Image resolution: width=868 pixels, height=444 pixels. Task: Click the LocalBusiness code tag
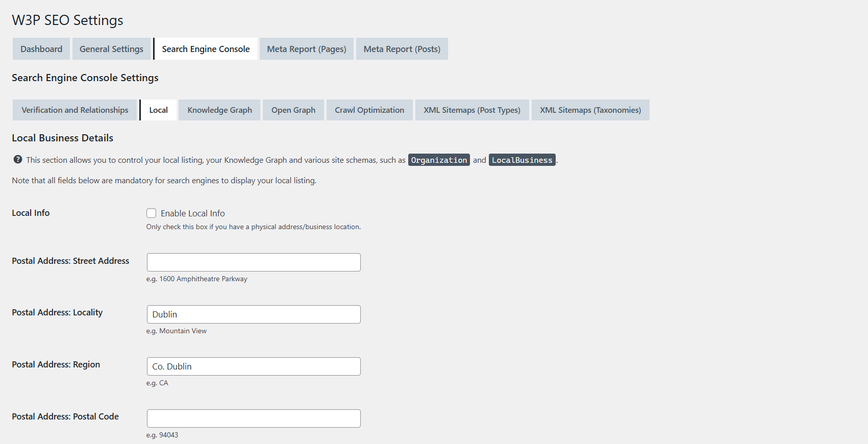pos(522,160)
